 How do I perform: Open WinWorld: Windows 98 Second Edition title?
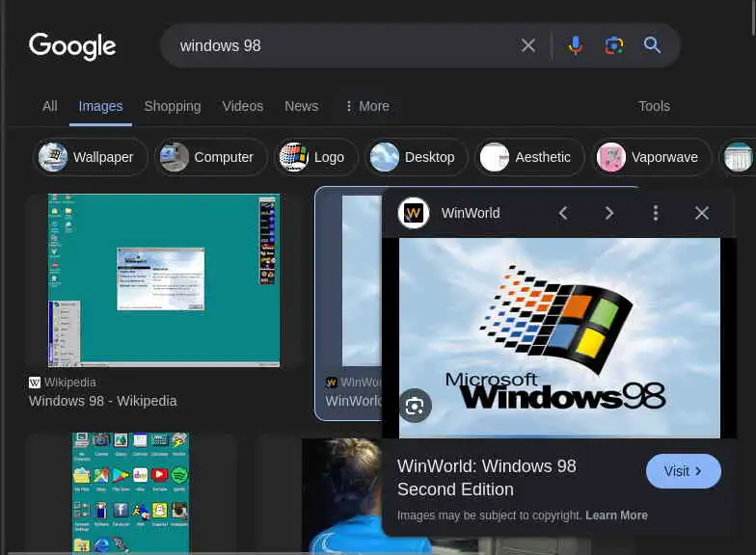pos(486,478)
